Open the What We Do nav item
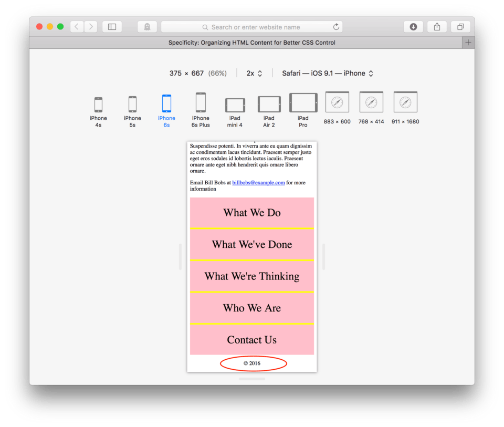 pyautogui.click(x=252, y=213)
